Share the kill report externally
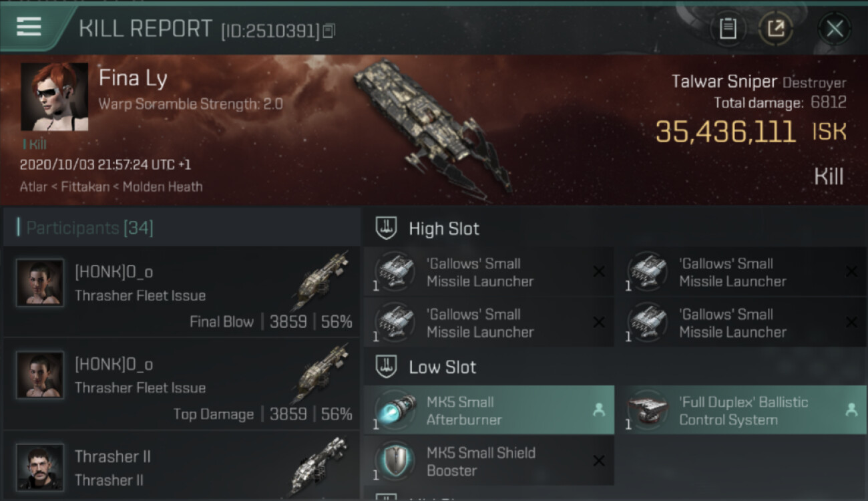 click(775, 28)
